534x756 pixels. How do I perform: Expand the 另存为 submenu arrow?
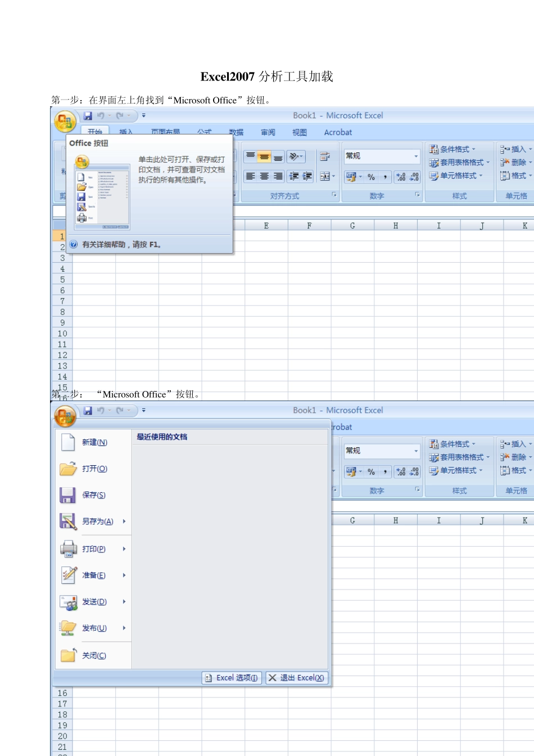click(124, 521)
